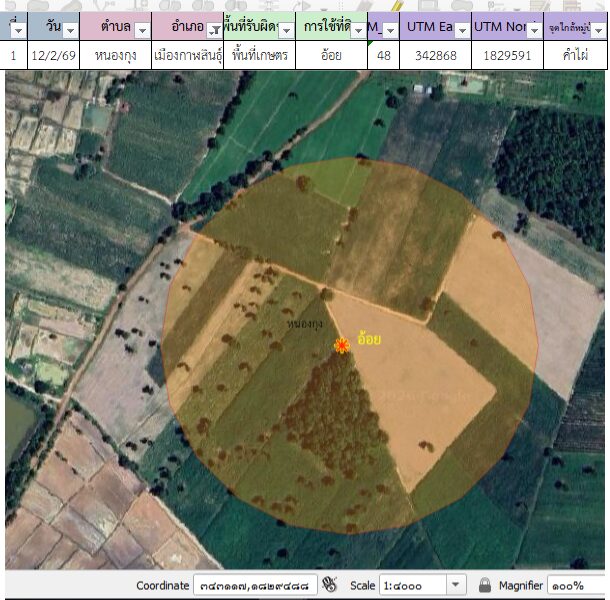Select the พื้นที่เกษตร cell
This screenshot has width=610, height=600.
(x=258, y=56)
